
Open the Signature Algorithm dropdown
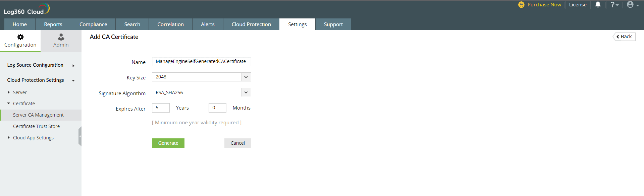click(x=246, y=92)
